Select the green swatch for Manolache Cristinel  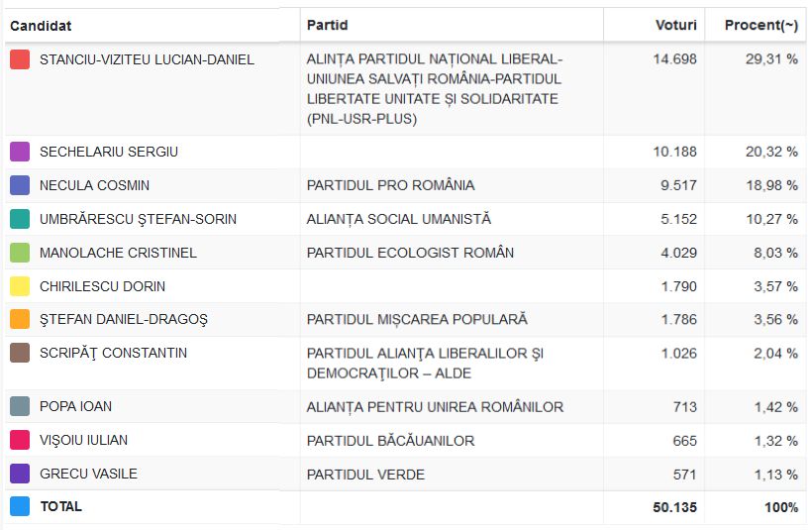[x=20, y=253]
